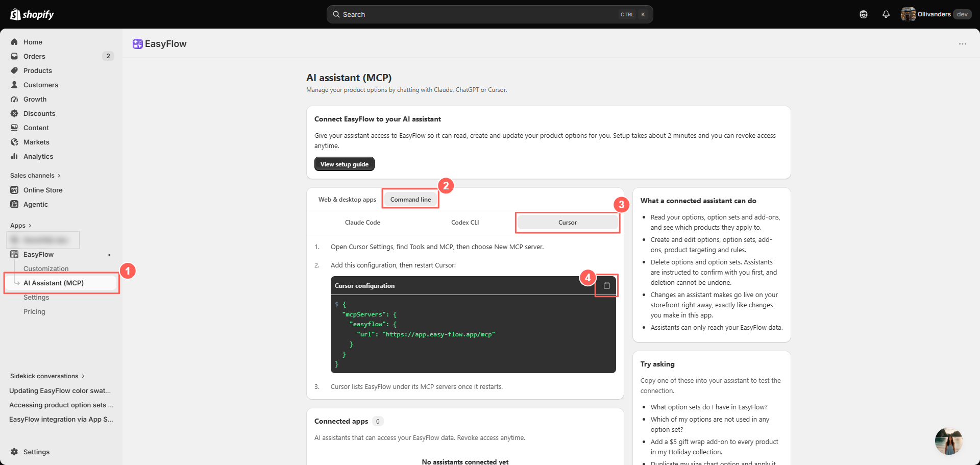Click the Agentic channel icon
The height and width of the screenshot is (465, 980).
14,204
